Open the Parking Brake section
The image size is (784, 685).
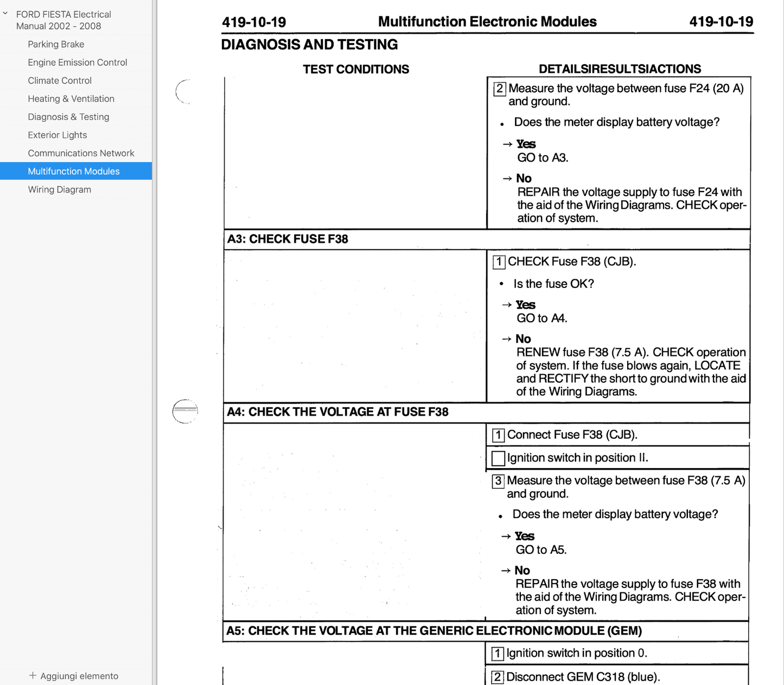[56, 44]
